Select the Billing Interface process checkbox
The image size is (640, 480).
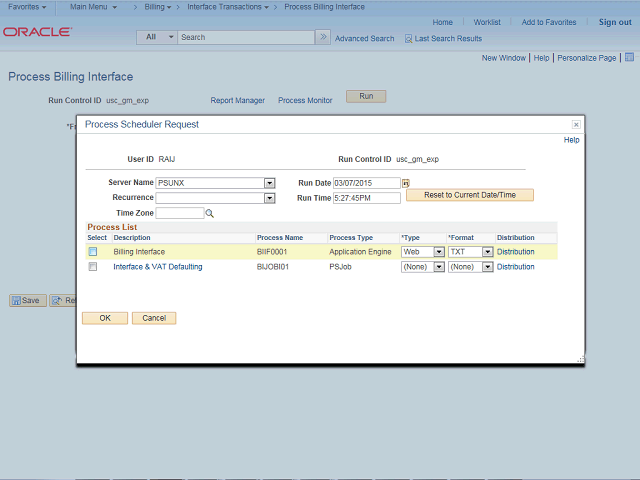(x=93, y=252)
